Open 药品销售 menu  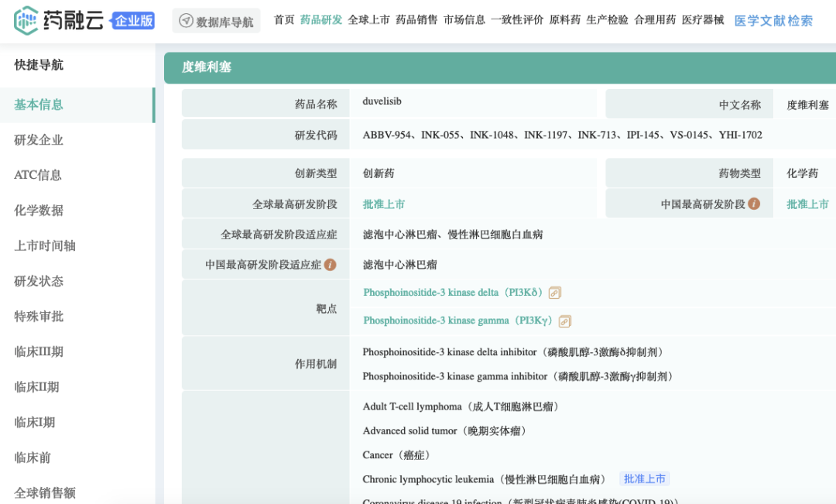(x=416, y=19)
